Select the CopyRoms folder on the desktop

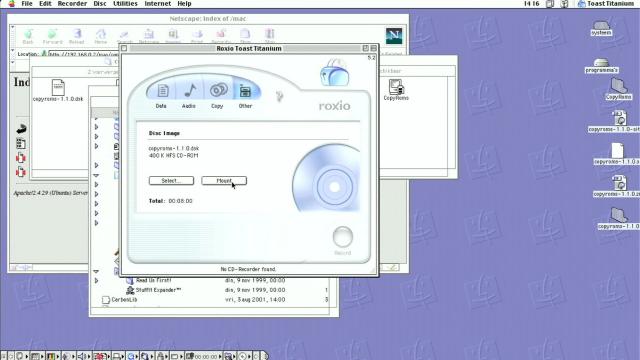[x=619, y=89]
